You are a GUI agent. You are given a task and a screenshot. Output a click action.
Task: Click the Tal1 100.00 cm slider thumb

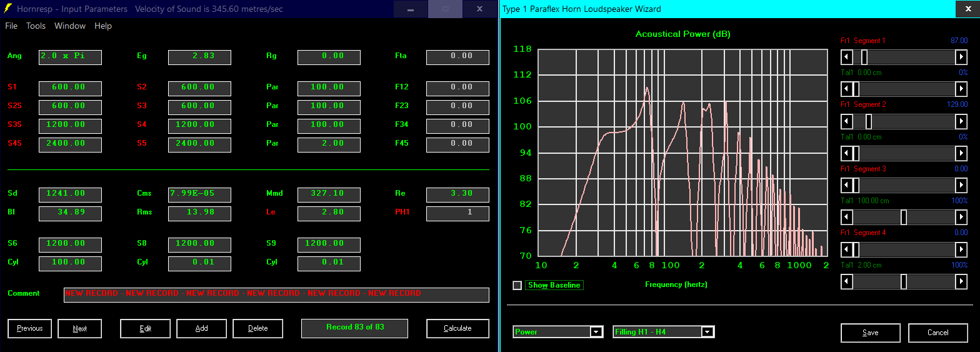click(x=904, y=218)
